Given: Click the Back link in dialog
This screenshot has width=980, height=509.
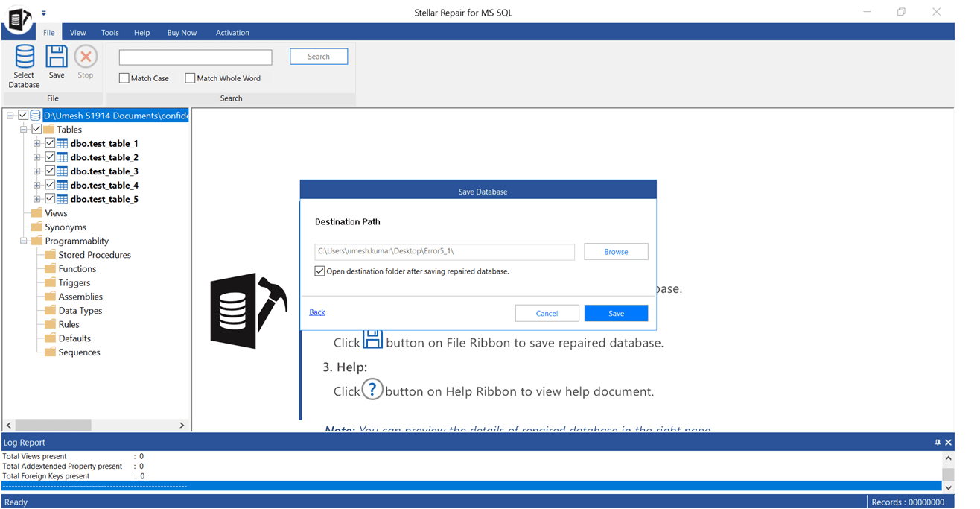Looking at the screenshot, I should pyautogui.click(x=317, y=312).
